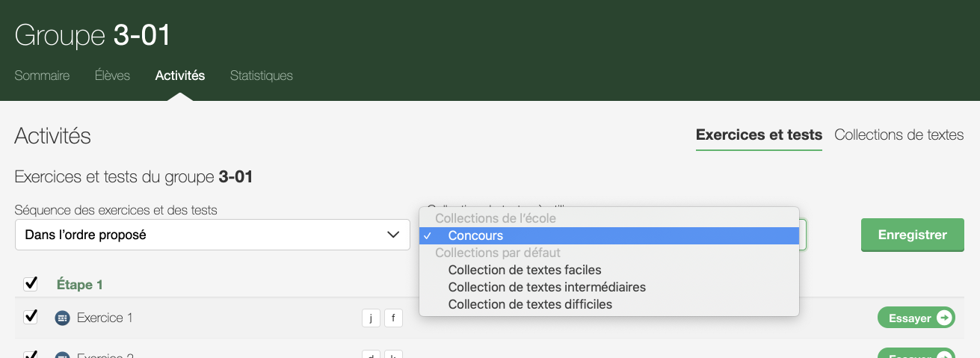Click the Enregistrer button
Viewport: 980px width, 358px height.
[x=912, y=235]
